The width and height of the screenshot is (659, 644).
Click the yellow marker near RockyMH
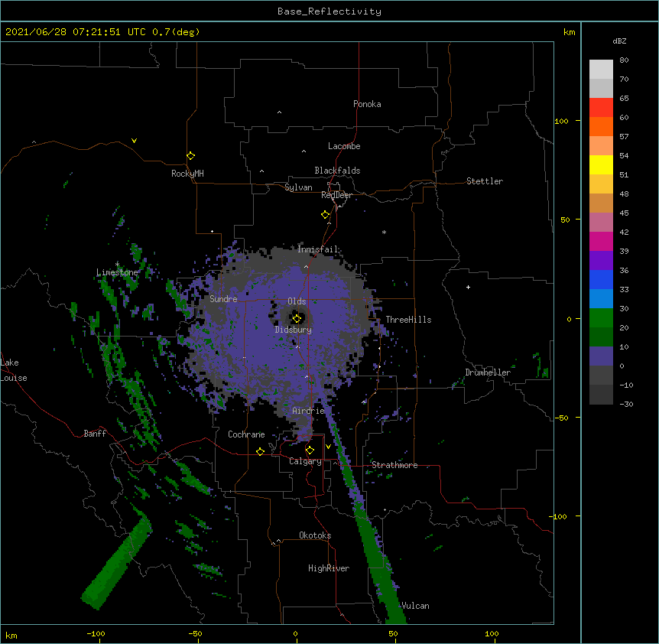pyautogui.click(x=190, y=155)
